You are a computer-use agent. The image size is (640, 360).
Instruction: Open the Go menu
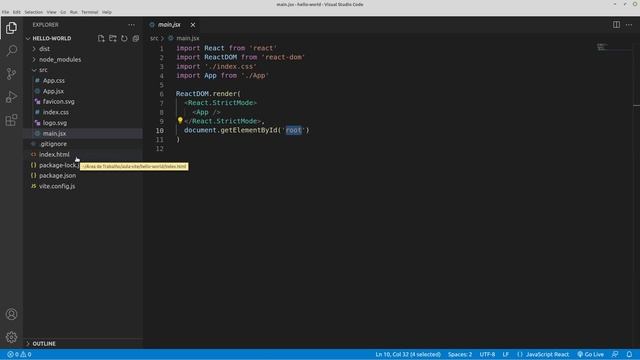(63, 12)
